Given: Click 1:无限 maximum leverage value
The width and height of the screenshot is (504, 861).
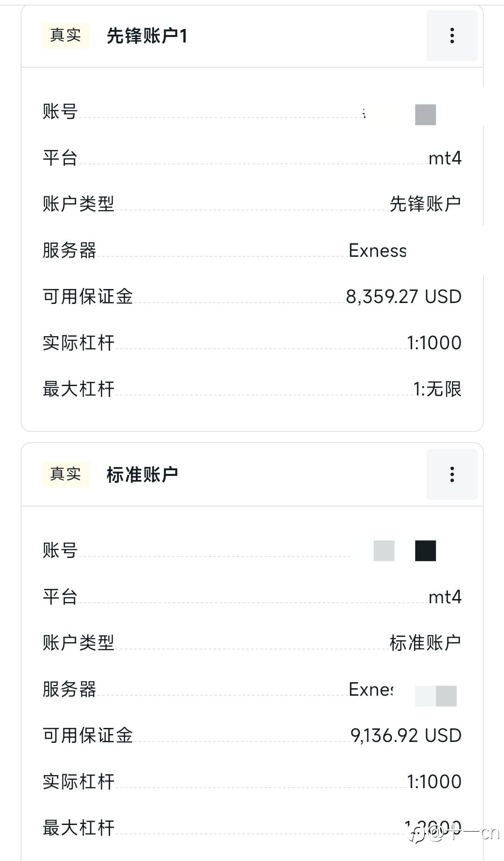Looking at the screenshot, I should tap(437, 389).
